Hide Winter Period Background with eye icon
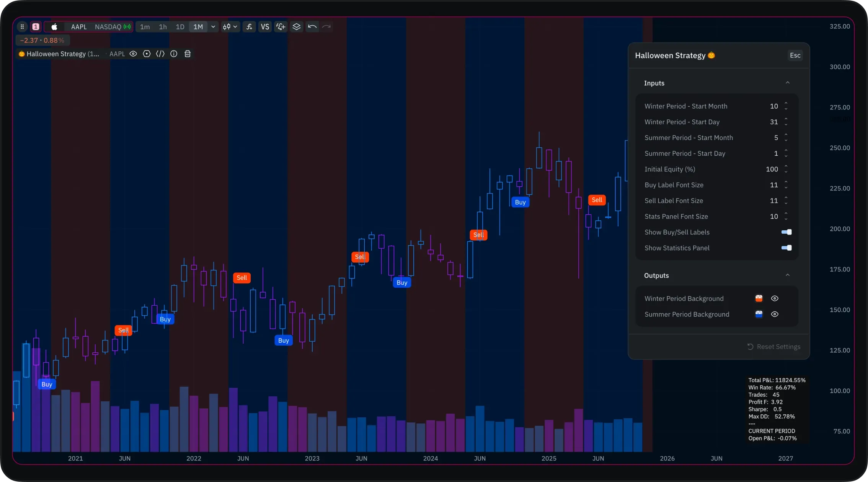868x482 pixels. point(775,298)
